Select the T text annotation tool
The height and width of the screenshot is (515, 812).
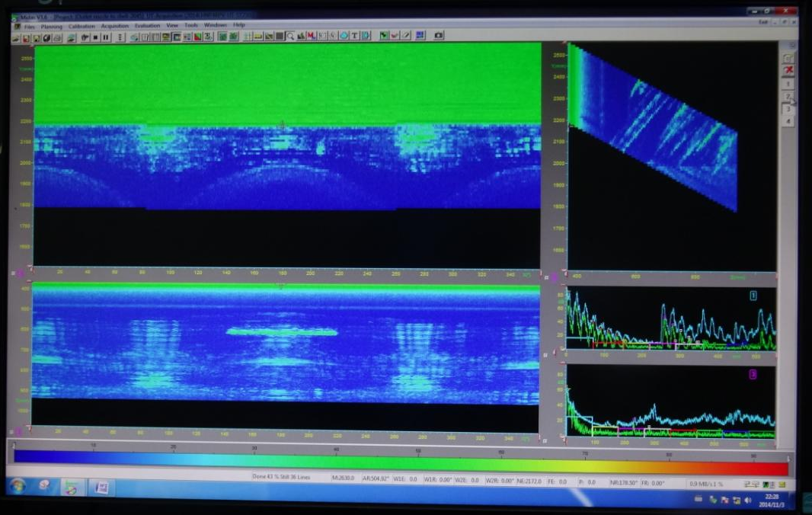coord(355,36)
